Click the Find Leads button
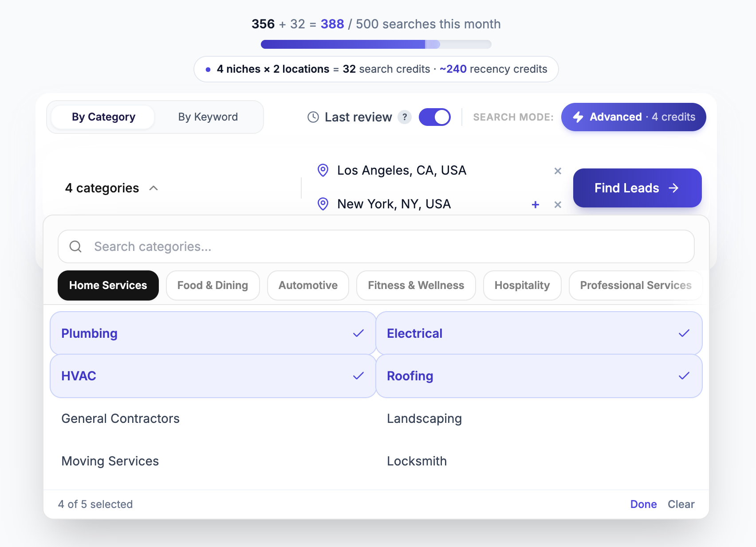Viewport: 756px width, 547px height. tap(638, 188)
